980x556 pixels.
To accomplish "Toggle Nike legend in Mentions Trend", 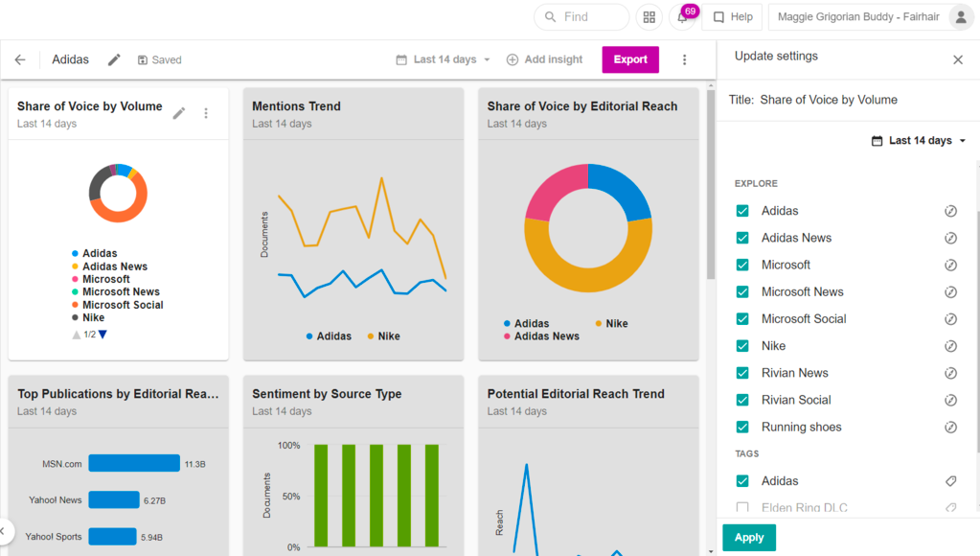I will (x=384, y=336).
